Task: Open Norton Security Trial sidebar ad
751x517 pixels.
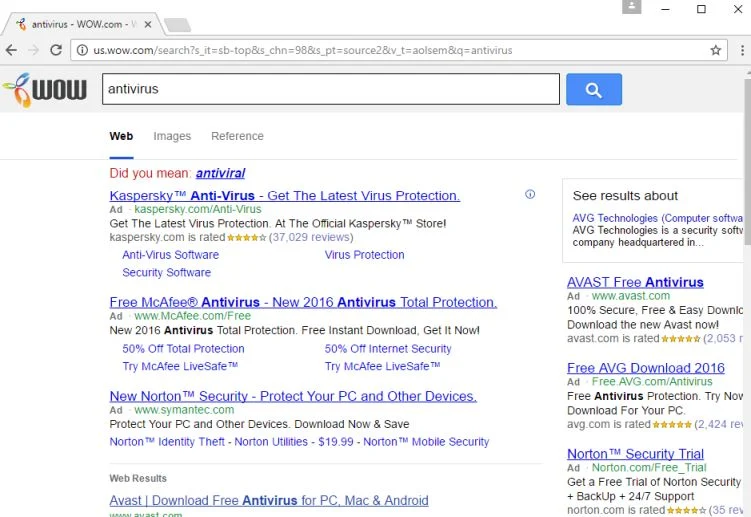Action: click(635, 454)
